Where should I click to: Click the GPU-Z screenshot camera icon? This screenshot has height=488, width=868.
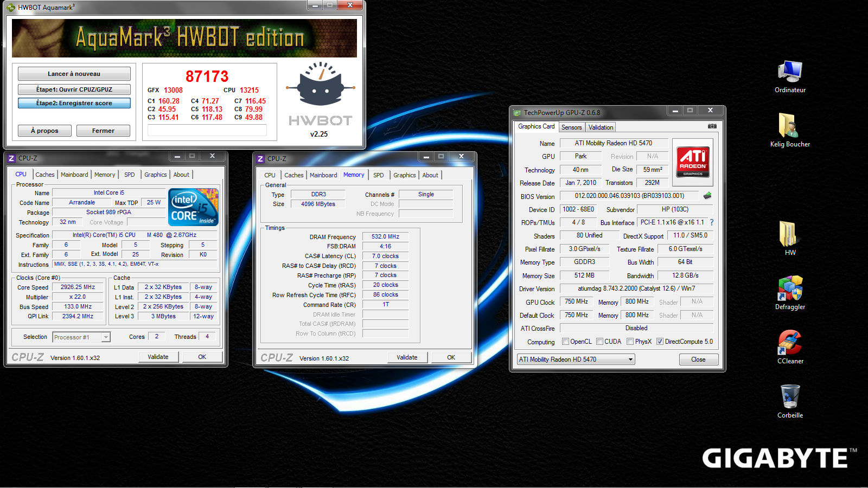click(x=712, y=126)
